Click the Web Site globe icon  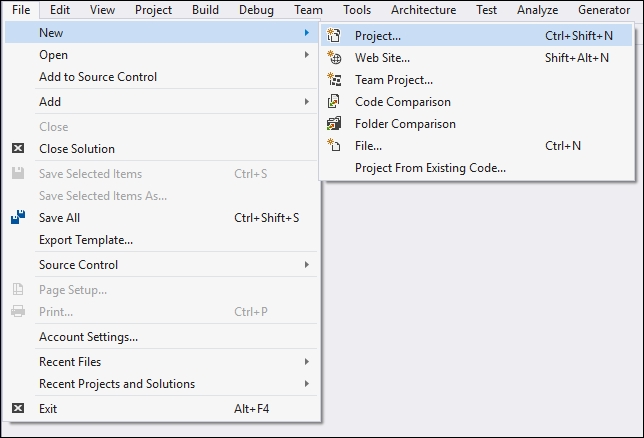tap(334, 58)
